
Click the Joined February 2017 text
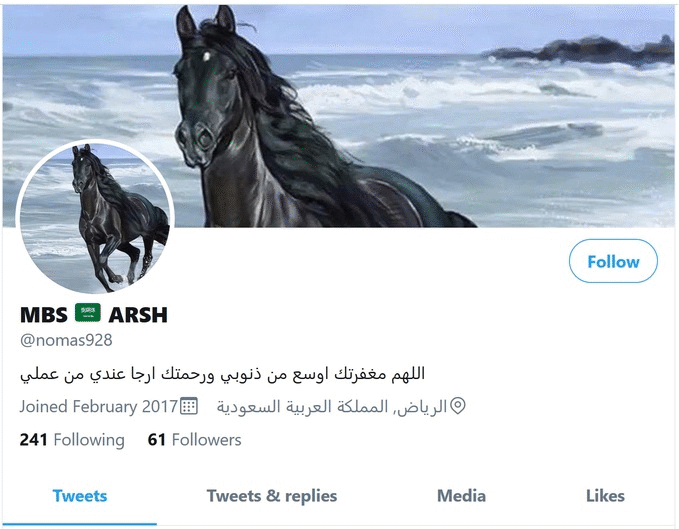click(x=99, y=406)
